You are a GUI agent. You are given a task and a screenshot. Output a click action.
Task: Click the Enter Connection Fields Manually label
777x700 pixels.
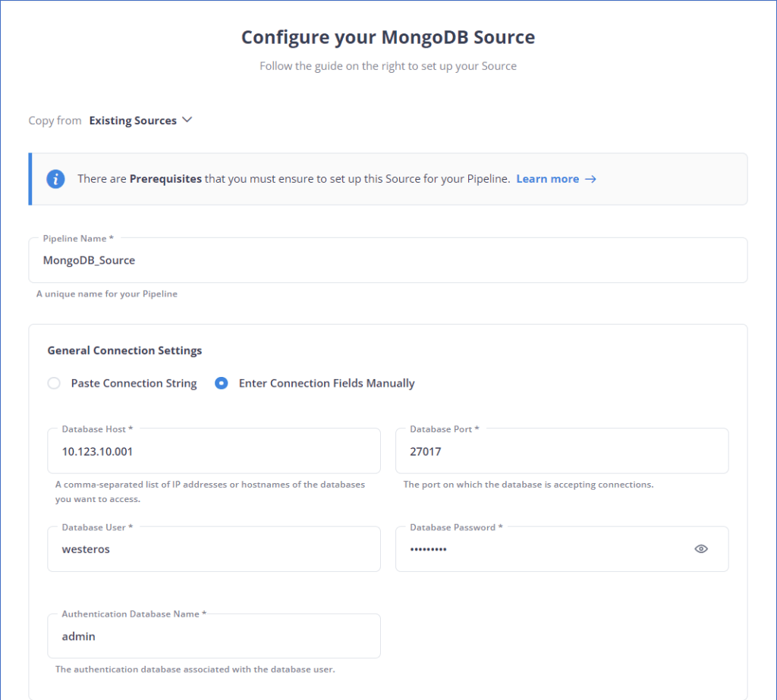tap(326, 383)
